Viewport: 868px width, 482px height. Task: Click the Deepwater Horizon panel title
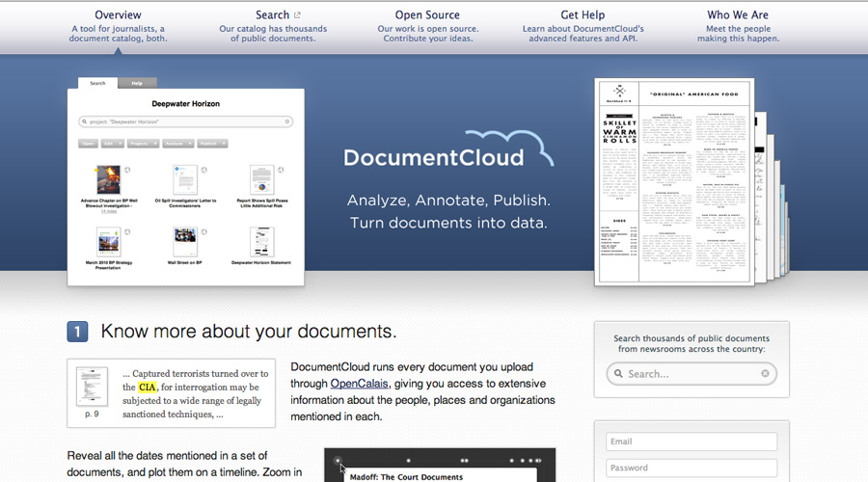coord(185,103)
